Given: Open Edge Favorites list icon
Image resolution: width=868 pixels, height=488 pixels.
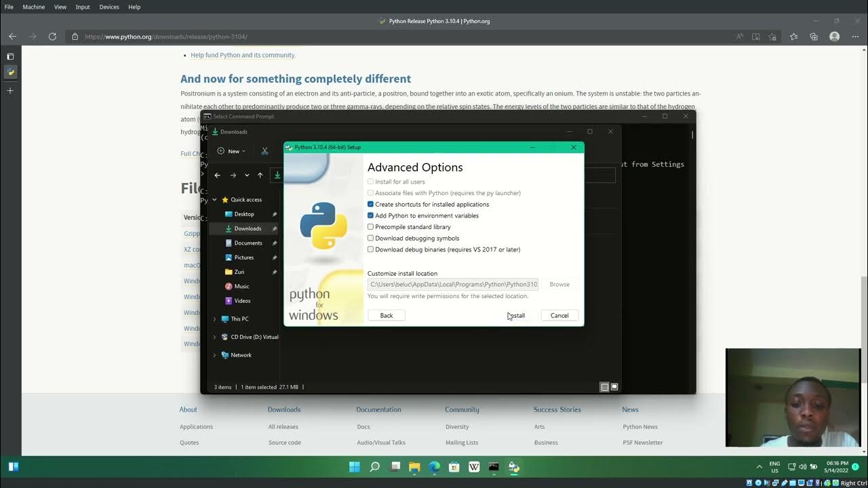Looking at the screenshot, I should pyautogui.click(x=794, y=37).
